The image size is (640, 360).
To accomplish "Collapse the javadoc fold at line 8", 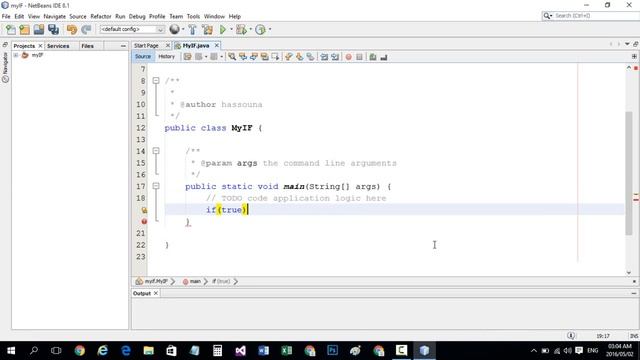I will click(x=156, y=80).
